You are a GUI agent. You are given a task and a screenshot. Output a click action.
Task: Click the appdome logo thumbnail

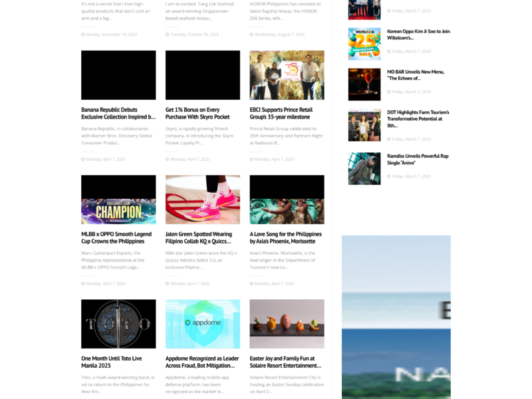(x=203, y=324)
